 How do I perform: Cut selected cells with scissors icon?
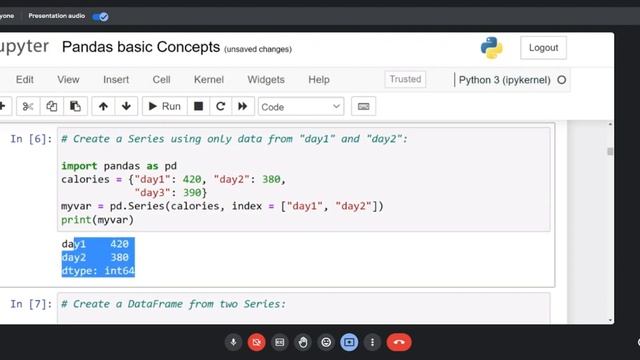(28, 107)
